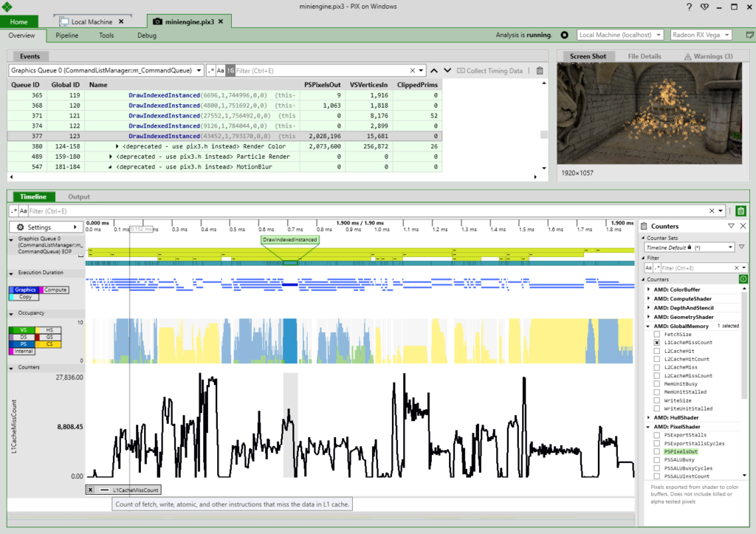Image resolution: width=756 pixels, height=534 pixels.
Task: Go to next event with down arrow
Action: 447,70
